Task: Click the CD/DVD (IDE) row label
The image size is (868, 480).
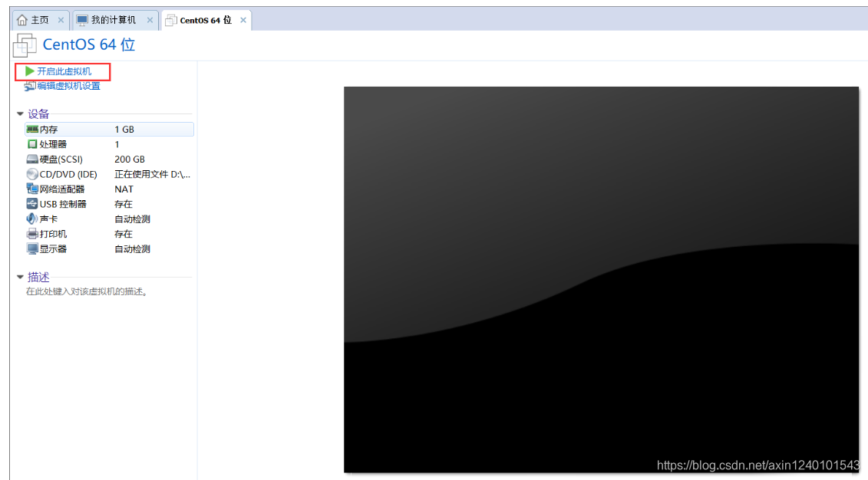Action: (68, 174)
